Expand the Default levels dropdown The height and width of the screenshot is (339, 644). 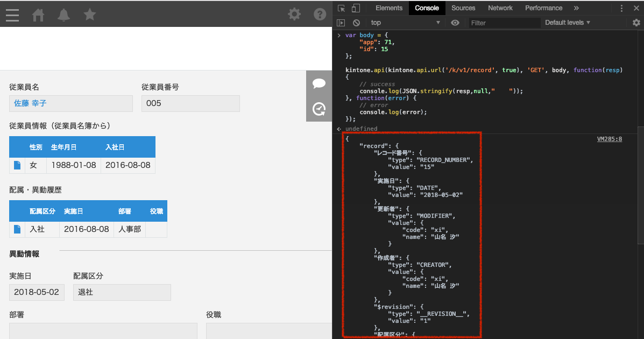click(568, 23)
